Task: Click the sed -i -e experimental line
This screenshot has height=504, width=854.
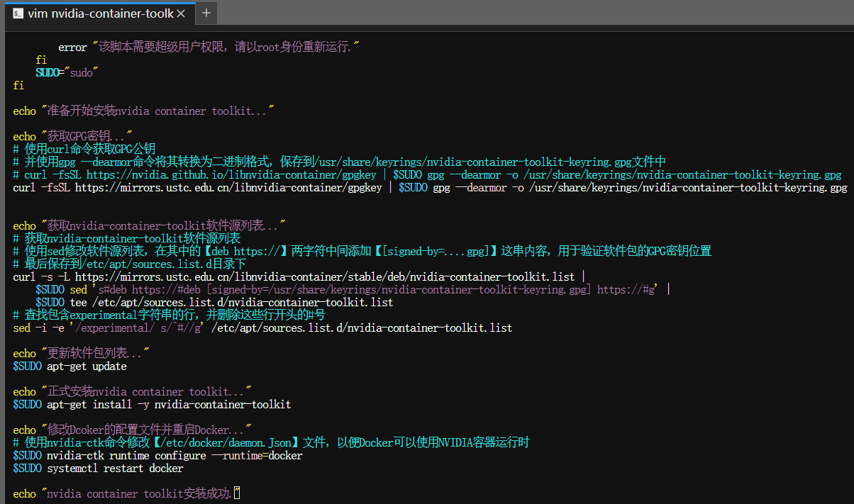Action: click(262, 328)
